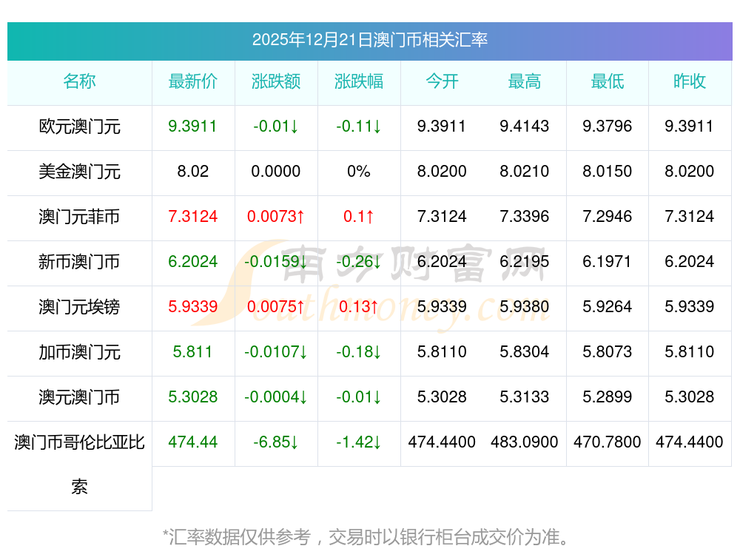This screenshot has height=560, width=740.
Task: Select the 新币澳门币 row name
Action: (79, 262)
